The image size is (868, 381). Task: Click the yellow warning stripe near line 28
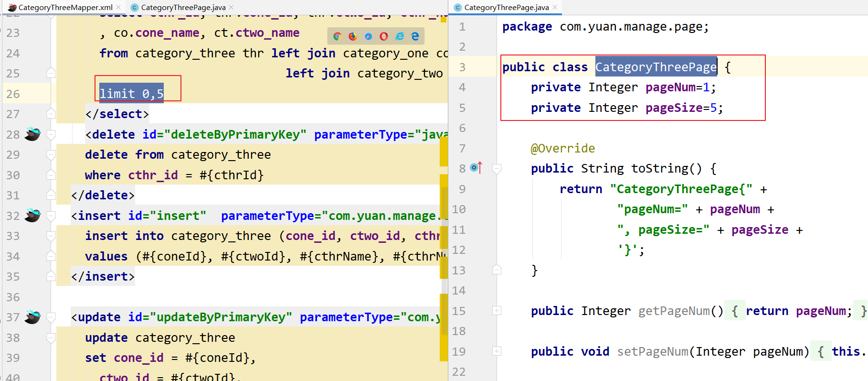coord(444,151)
